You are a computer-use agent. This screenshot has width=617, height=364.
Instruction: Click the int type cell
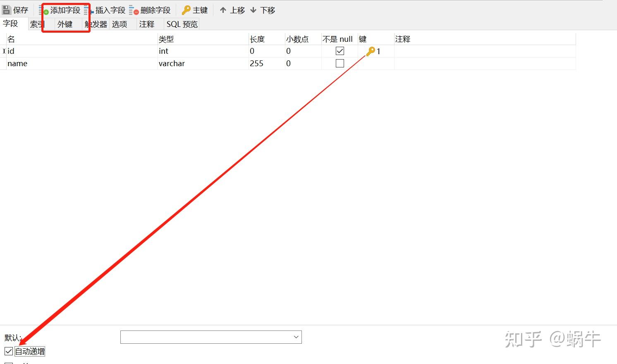tap(203, 51)
